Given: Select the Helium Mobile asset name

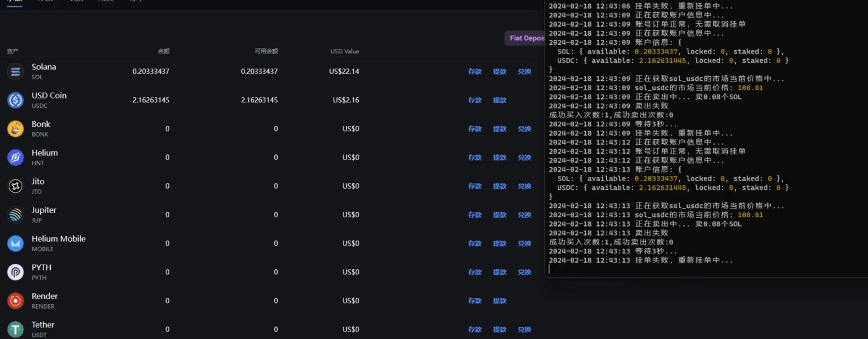Looking at the screenshot, I should [58, 239].
